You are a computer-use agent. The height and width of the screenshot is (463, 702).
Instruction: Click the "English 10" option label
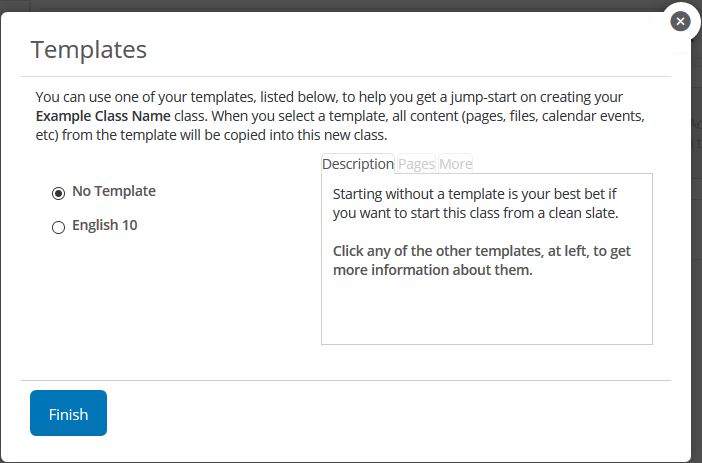[105, 226]
